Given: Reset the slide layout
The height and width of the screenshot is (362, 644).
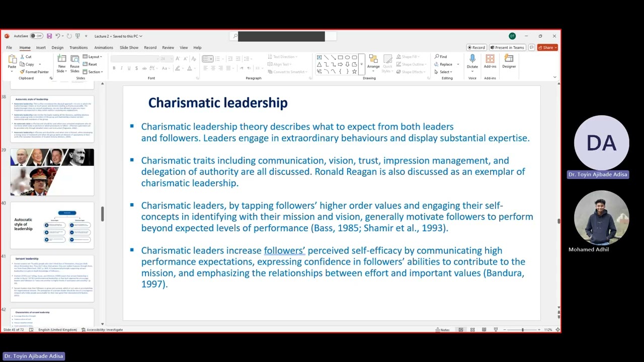Looking at the screenshot, I should (90, 64).
